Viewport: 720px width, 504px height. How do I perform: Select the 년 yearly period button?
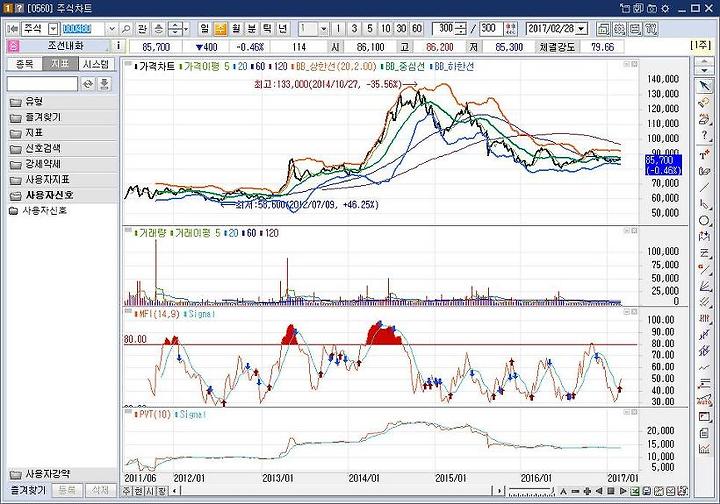click(x=283, y=29)
